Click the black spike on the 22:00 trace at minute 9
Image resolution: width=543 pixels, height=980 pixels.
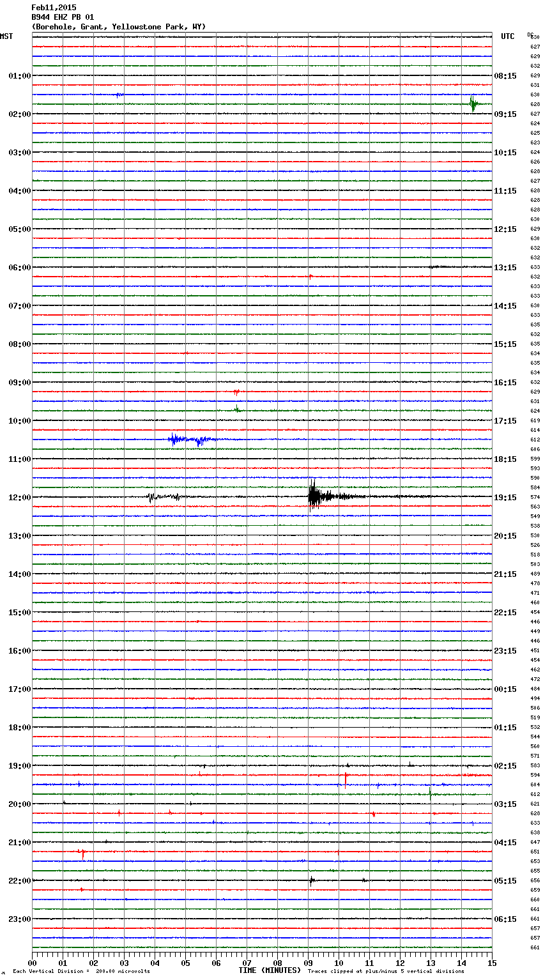312,881
